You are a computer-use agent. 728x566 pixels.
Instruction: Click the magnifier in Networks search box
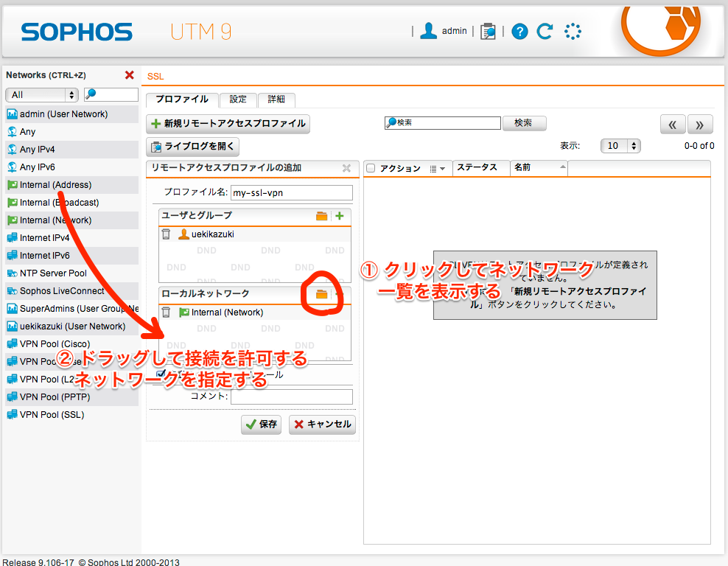(91, 94)
